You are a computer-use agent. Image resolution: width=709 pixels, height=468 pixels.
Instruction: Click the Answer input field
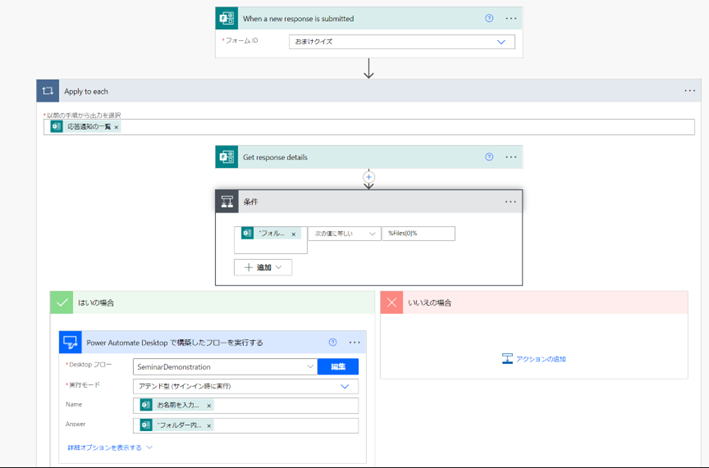coord(246,425)
